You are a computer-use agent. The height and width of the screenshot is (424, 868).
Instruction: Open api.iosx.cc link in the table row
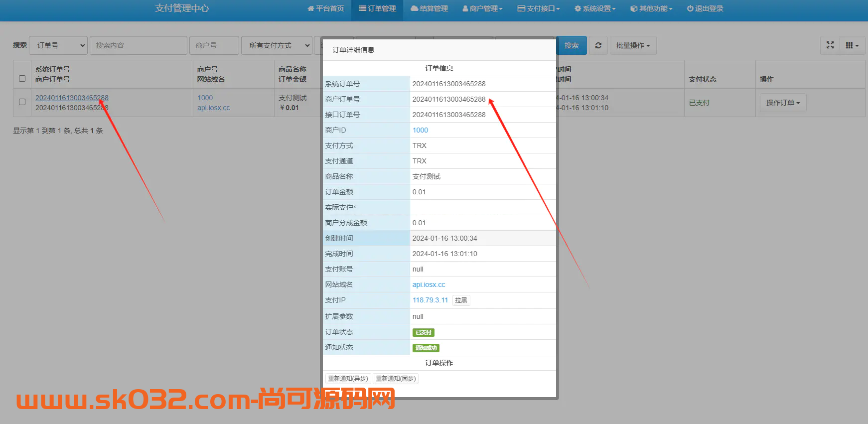[213, 108]
